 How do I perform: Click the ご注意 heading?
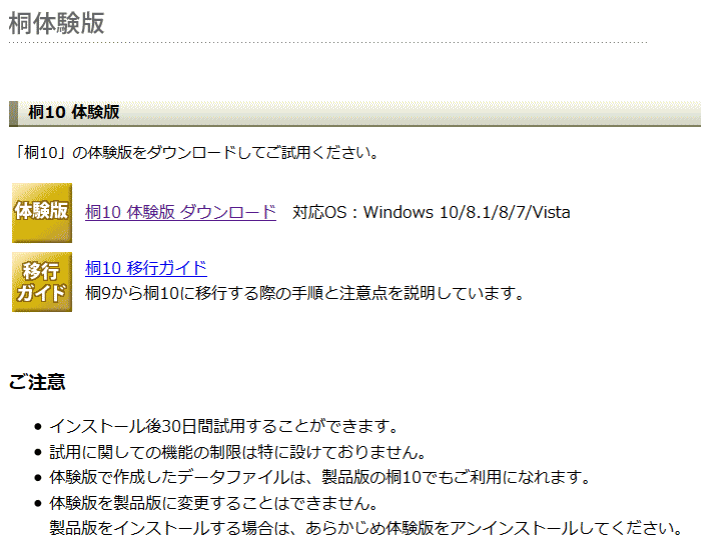point(37,382)
